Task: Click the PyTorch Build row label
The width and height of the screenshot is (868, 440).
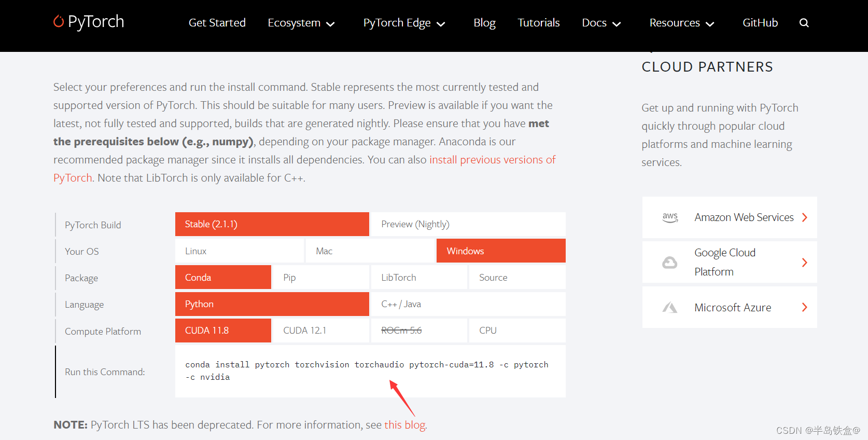Action: tap(93, 225)
